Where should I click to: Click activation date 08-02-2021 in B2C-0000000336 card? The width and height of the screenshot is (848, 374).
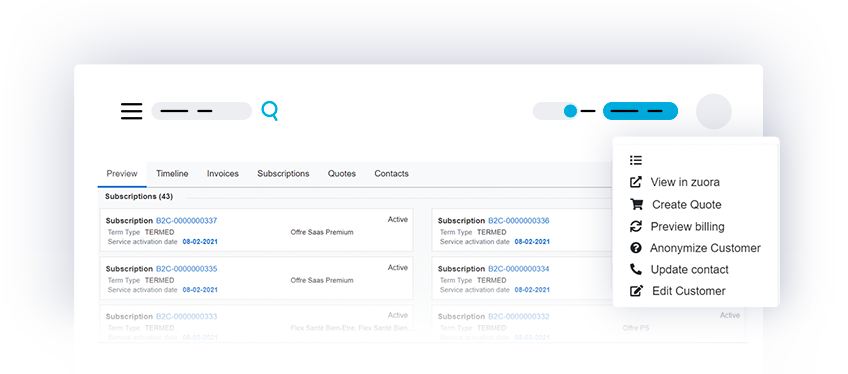[532, 242]
